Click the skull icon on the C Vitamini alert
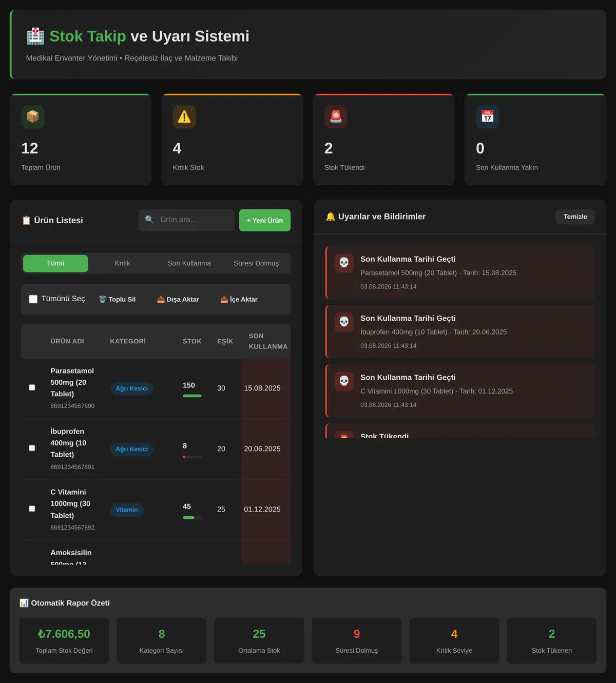This screenshot has width=616, height=683. pyautogui.click(x=344, y=381)
